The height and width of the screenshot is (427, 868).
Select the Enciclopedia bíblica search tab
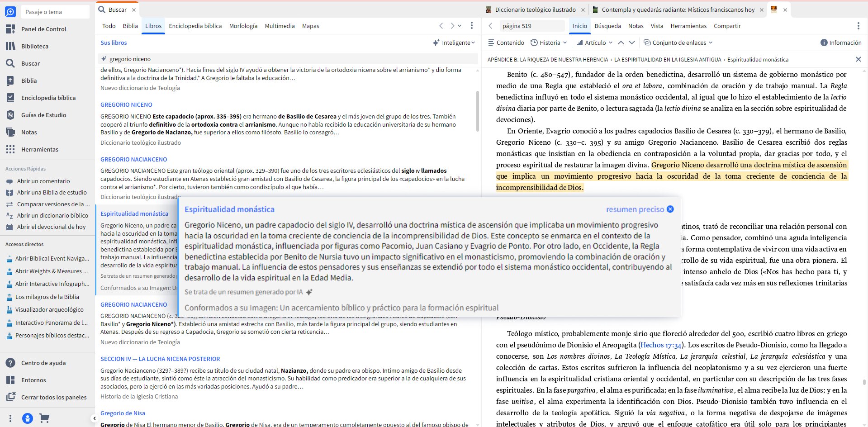(195, 26)
